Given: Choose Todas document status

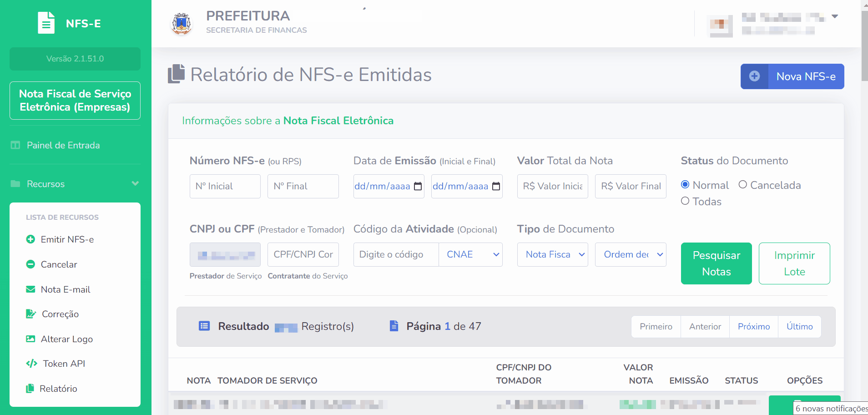Looking at the screenshot, I should [x=685, y=201].
